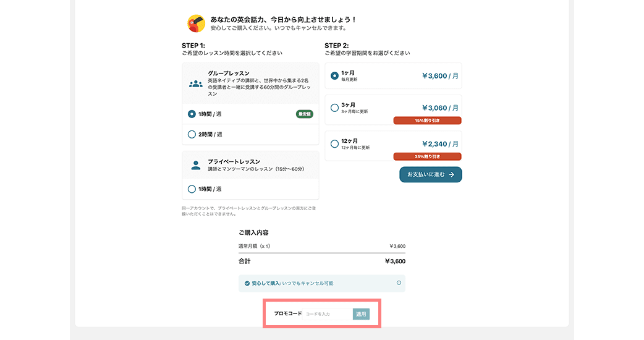Select the 1ヶ月 monthly renewal plan

pos(334,76)
